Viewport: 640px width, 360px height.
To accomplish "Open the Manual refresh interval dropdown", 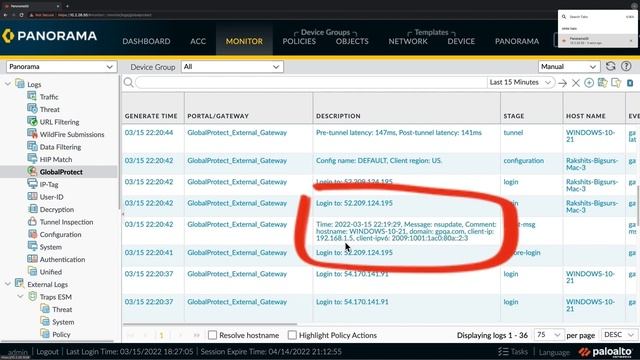I will [569, 67].
